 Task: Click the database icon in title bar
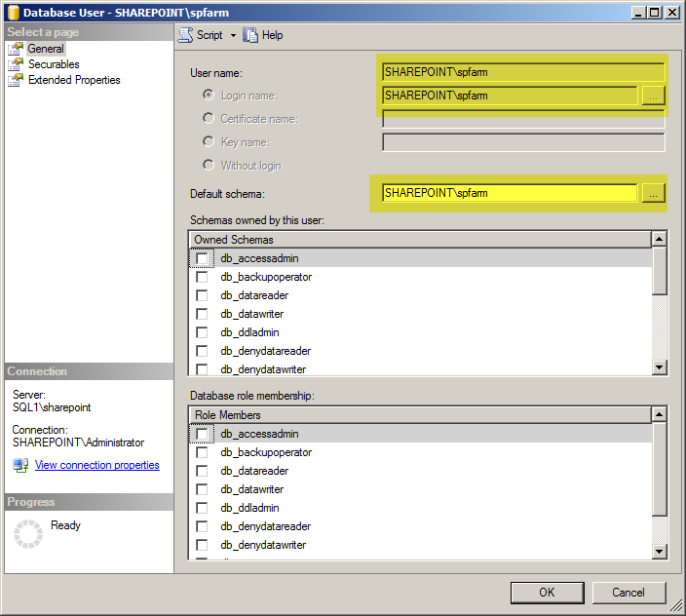click(14, 13)
